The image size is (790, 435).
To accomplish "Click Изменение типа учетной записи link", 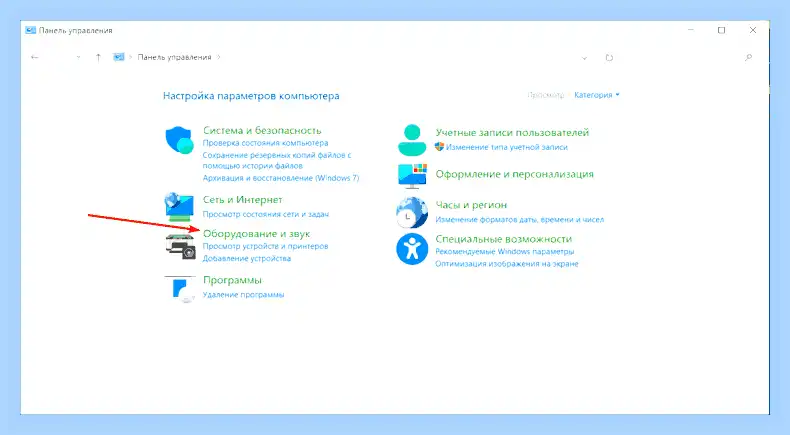I will [507, 147].
